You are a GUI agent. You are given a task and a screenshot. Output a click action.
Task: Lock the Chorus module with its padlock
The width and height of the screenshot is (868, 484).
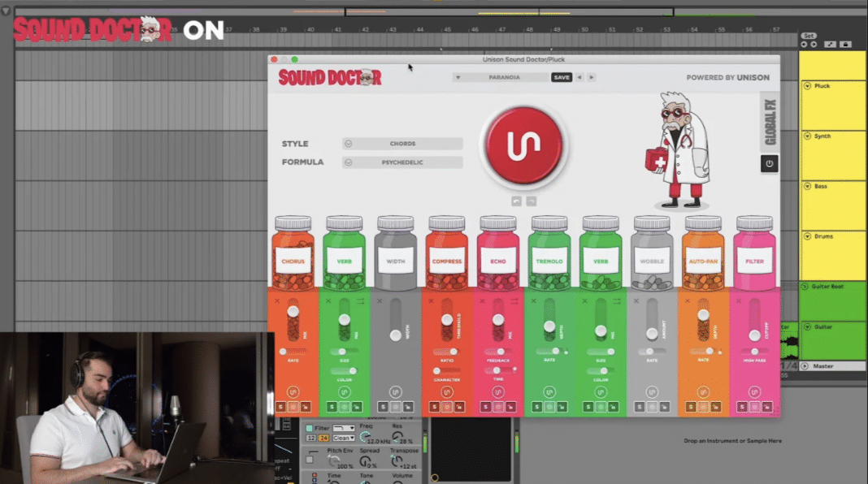[x=306, y=407]
